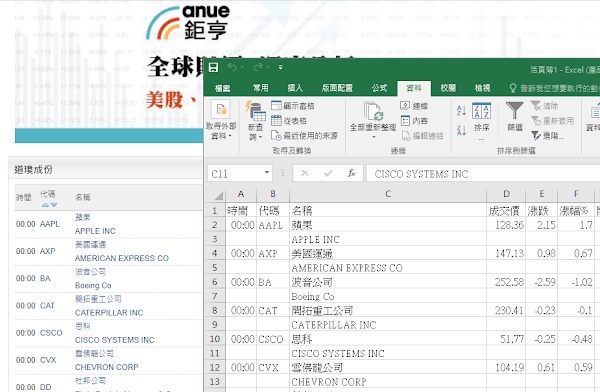Undo the last action in Excel
The image size is (600, 392).
[232, 67]
